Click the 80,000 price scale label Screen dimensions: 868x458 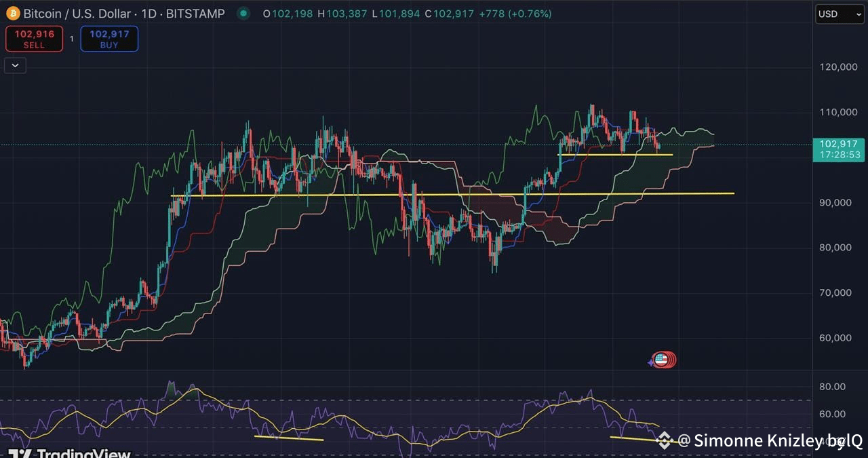tap(835, 247)
